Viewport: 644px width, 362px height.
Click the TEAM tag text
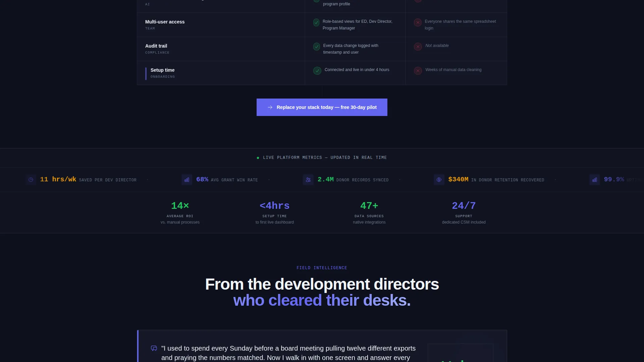(150, 28)
